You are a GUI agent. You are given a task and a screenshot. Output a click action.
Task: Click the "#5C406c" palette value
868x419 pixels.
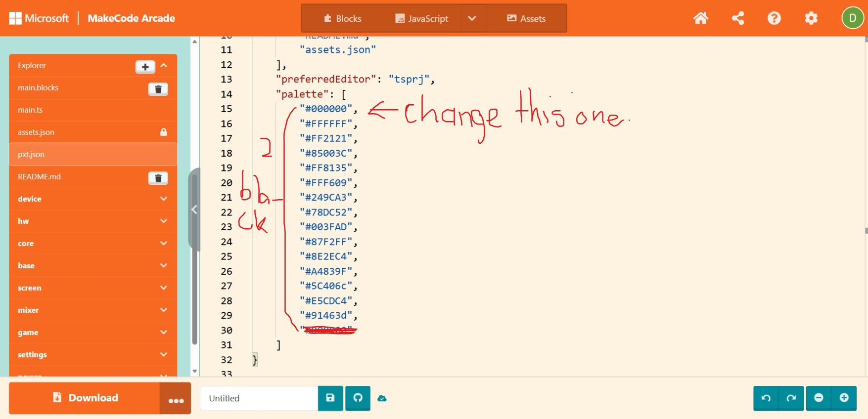(x=326, y=286)
